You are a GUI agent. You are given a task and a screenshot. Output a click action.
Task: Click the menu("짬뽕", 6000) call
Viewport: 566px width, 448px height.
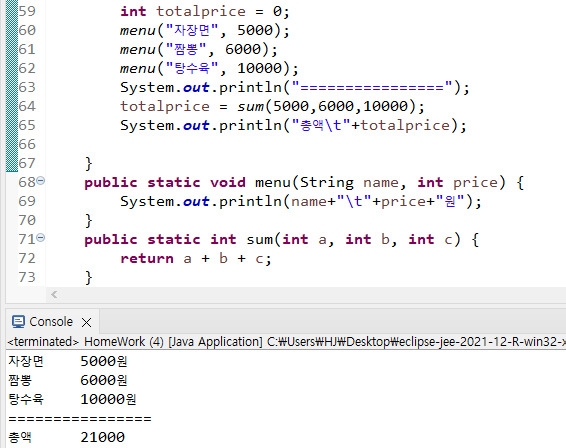(199, 49)
